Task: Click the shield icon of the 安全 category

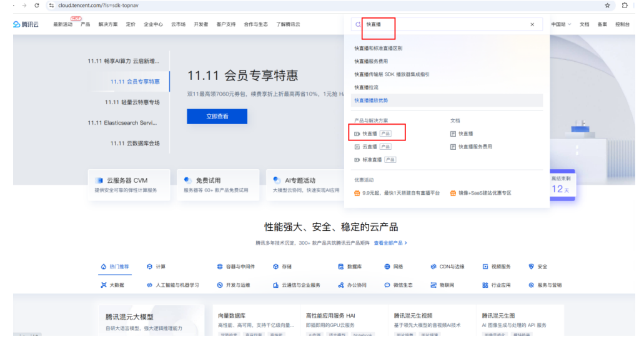Action: [531, 266]
